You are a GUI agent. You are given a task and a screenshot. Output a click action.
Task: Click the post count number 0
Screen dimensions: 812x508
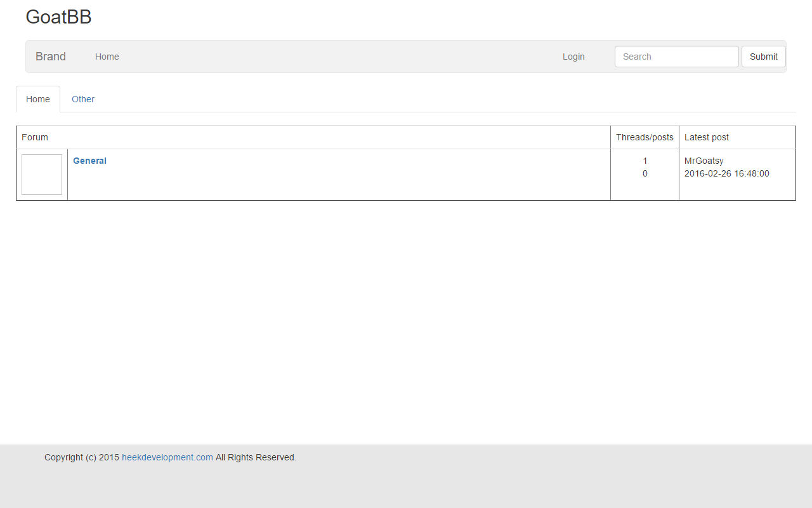tap(645, 173)
